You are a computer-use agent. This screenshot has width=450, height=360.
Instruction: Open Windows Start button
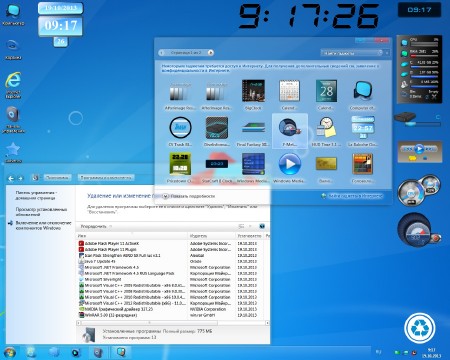point(9,353)
